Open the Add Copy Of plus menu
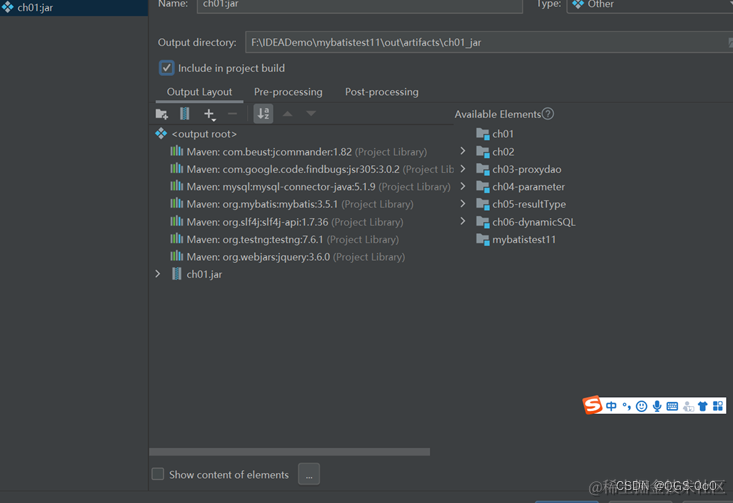Image resolution: width=733 pixels, height=503 pixels. point(209,114)
